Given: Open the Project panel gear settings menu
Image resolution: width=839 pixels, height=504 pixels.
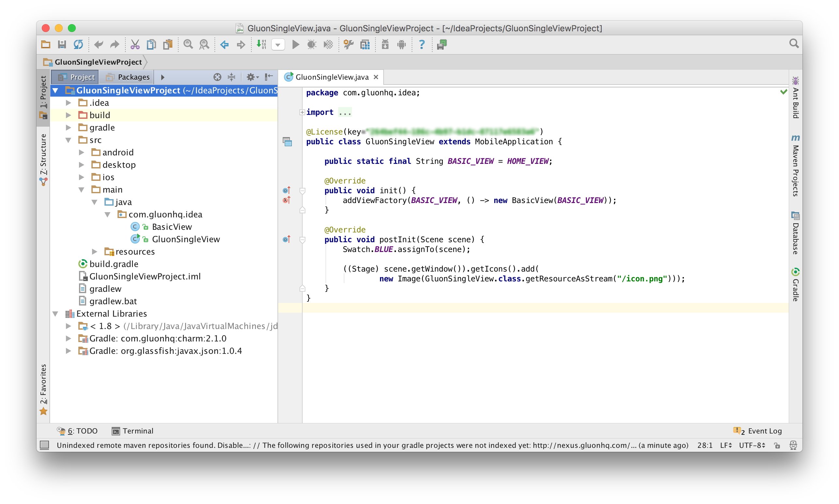Looking at the screenshot, I should (252, 77).
